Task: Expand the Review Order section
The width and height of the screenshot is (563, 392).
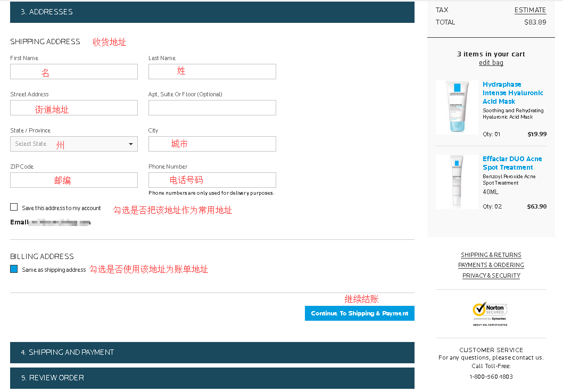Action: click(x=212, y=378)
